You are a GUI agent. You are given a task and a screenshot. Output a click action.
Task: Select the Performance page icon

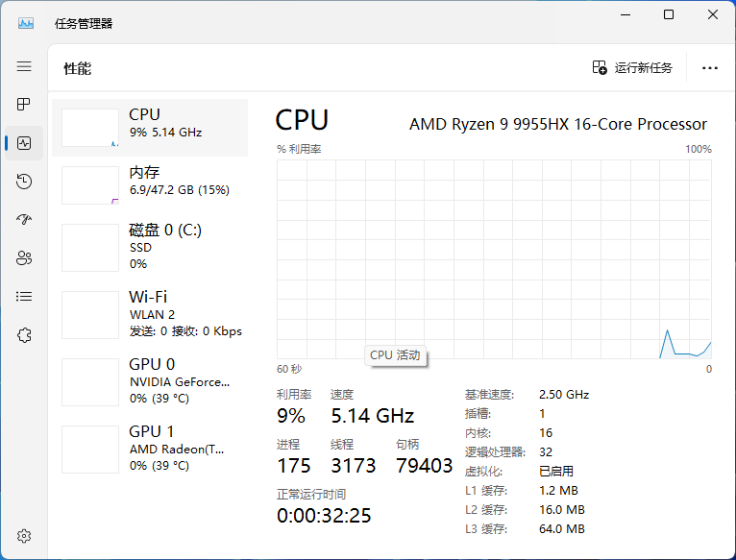pos(24,143)
